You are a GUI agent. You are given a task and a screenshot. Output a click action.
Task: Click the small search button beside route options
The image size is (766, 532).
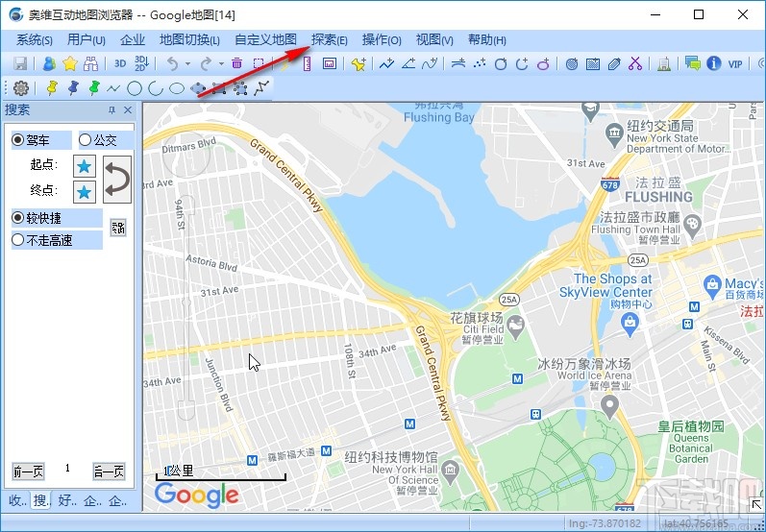118,228
